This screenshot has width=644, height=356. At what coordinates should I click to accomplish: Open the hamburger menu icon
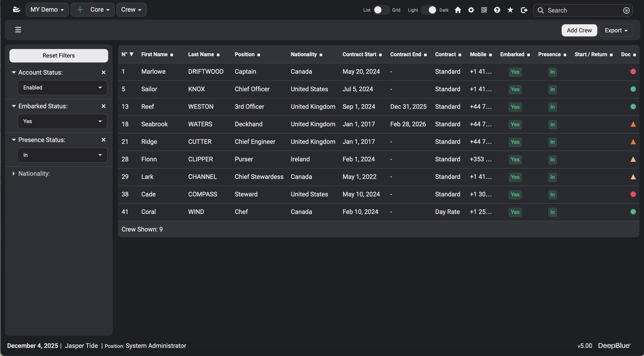click(18, 30)
